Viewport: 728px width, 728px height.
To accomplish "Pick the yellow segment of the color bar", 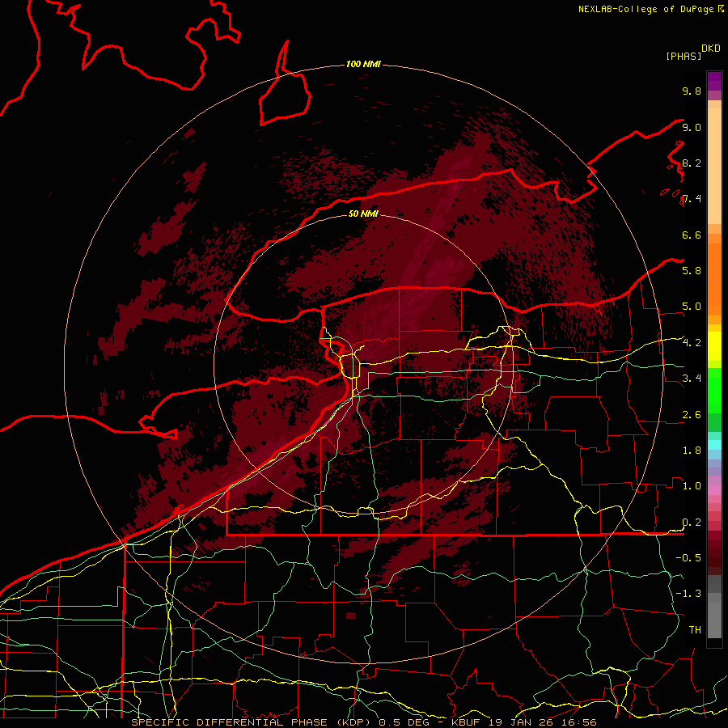I will point(714,346).
